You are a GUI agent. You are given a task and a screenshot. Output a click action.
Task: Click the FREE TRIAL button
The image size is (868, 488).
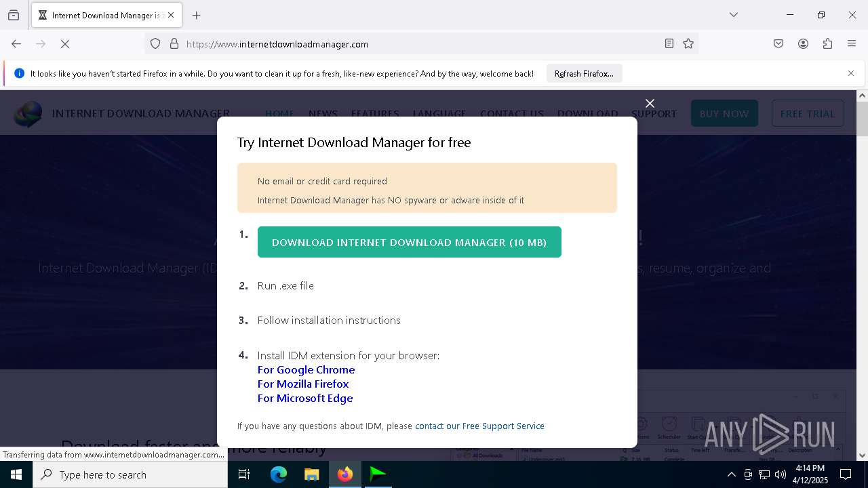808,113
